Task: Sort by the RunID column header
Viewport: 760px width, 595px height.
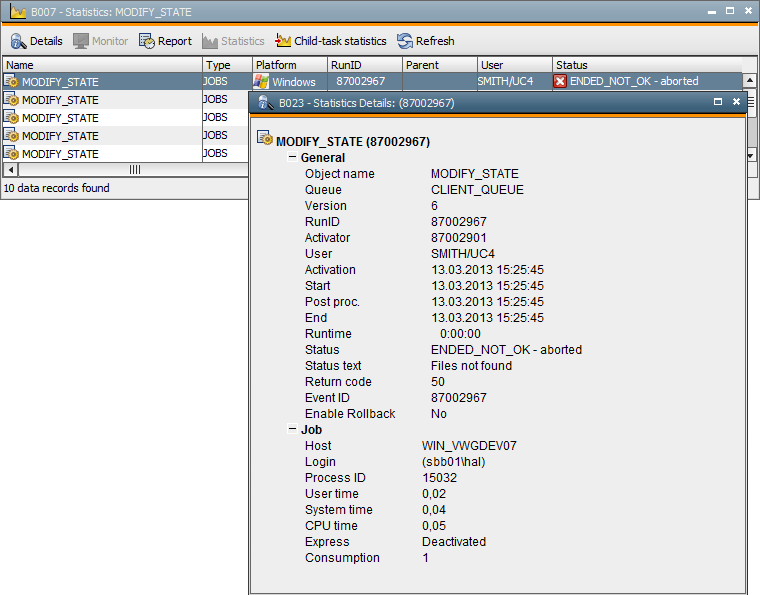Action: [x=365, y=65]
